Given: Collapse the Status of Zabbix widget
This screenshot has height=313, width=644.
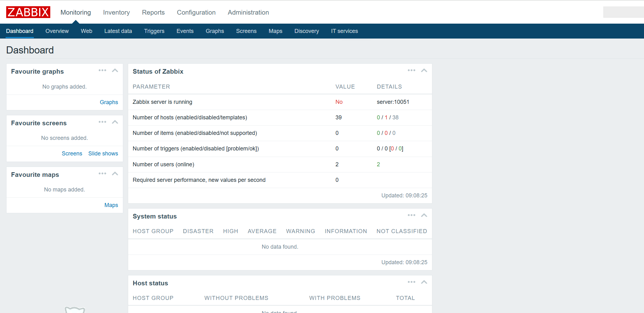Looking at the screenshot, I should click(x=424, y=71).
